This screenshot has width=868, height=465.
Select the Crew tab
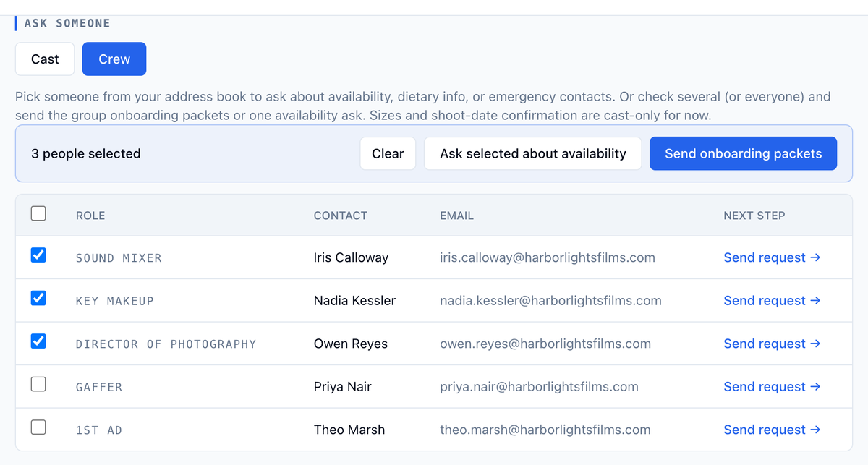click(114, 59)
